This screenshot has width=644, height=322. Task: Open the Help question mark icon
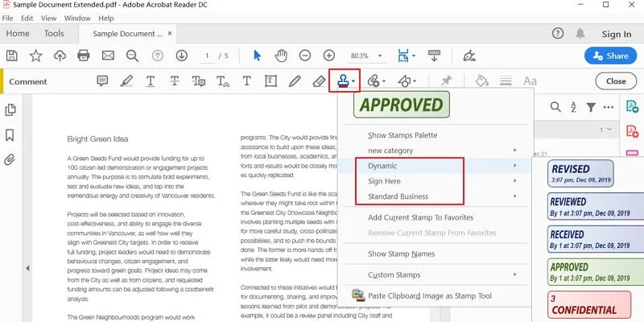(557, 33)
